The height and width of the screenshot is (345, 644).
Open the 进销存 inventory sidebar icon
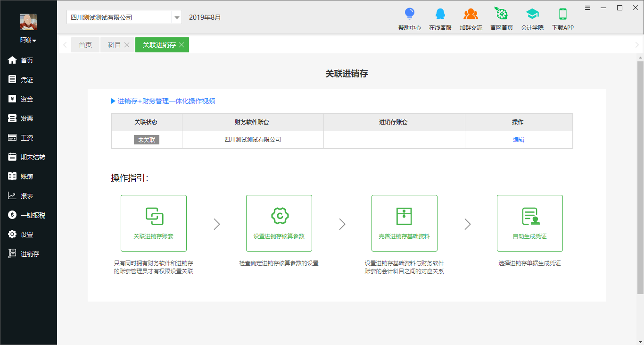[12, 254]
